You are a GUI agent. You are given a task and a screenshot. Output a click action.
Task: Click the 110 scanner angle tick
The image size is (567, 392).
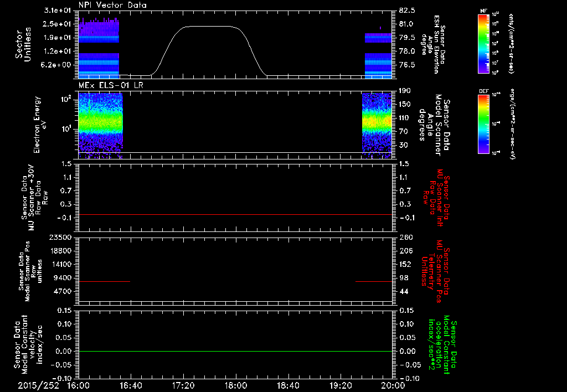tap(405, 118)
